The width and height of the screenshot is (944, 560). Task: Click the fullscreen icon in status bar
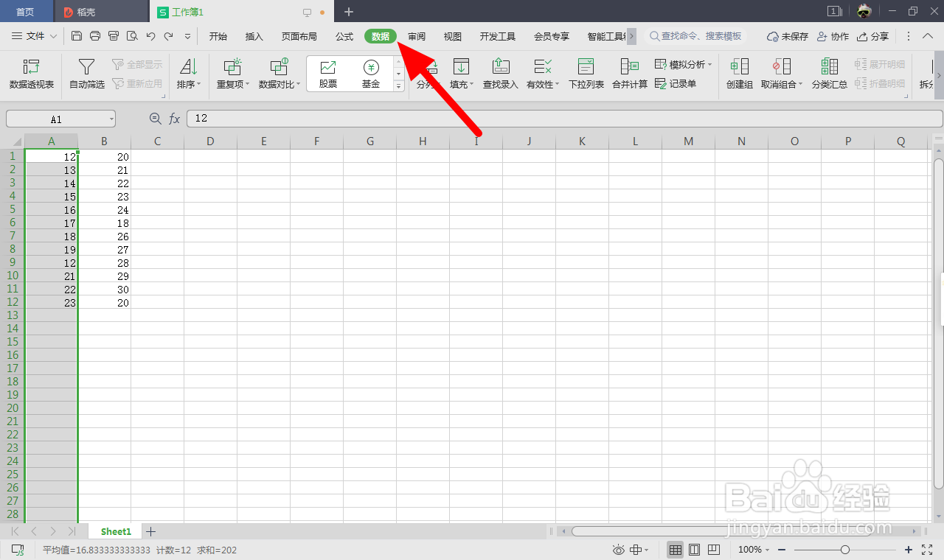pos(929,550)
